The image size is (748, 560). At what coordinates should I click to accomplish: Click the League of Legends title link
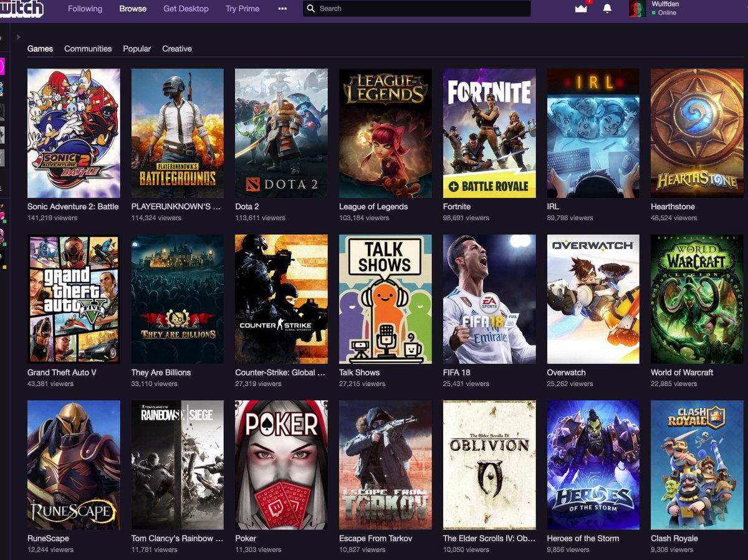(373, 206)
